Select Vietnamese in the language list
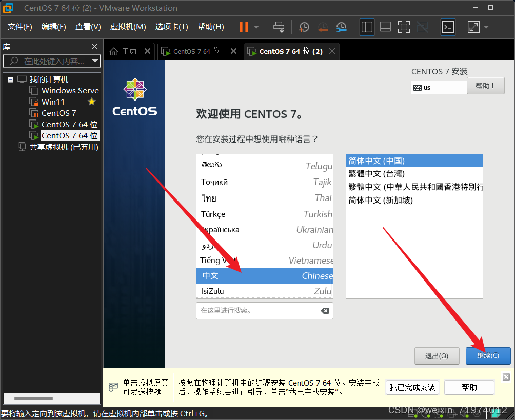 265,261
